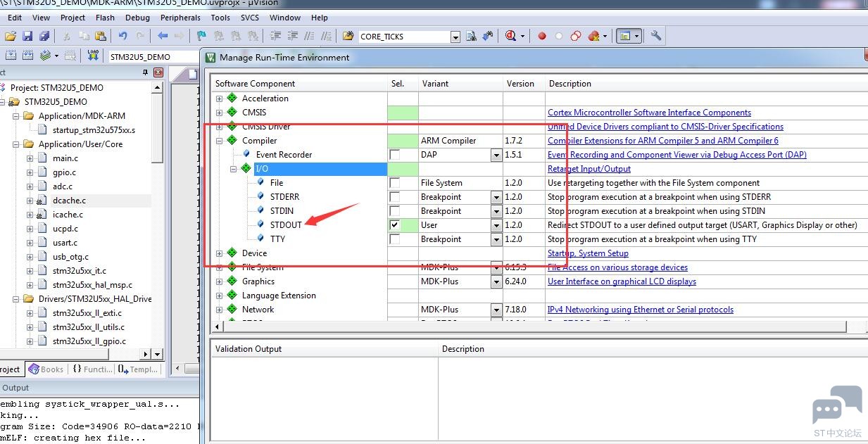Click the Paste clipboard icon
Screen dimensions: 868x444
pyautogui.click(x=101, y=36)
